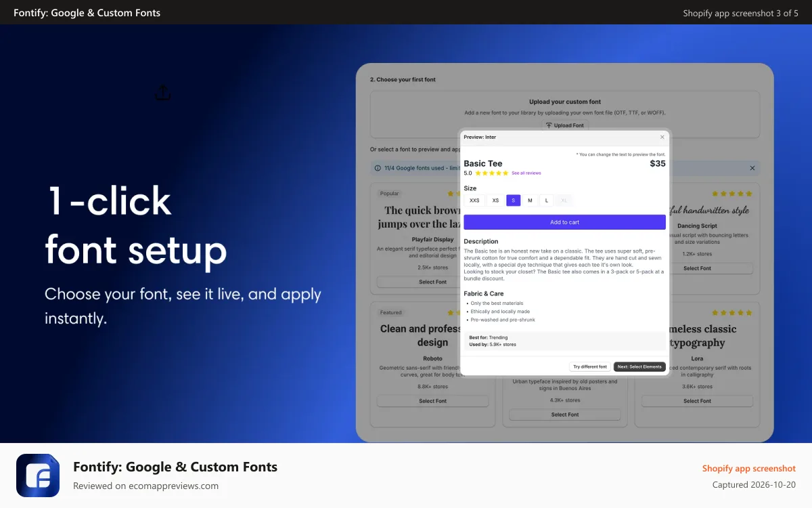The image size is (812, 508).
Task: Click the Dancing Script font name
Action: (x=697, y=226)
